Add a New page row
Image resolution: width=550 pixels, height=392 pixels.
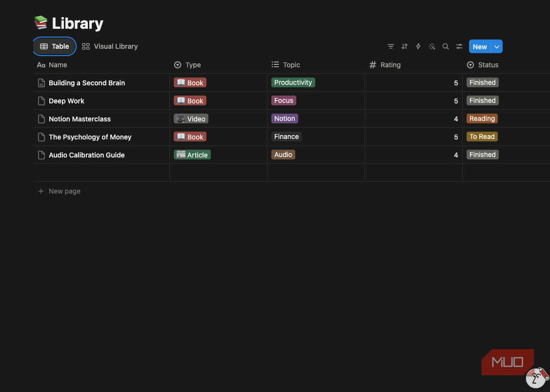pyautogui.click(x=59, y=191)
